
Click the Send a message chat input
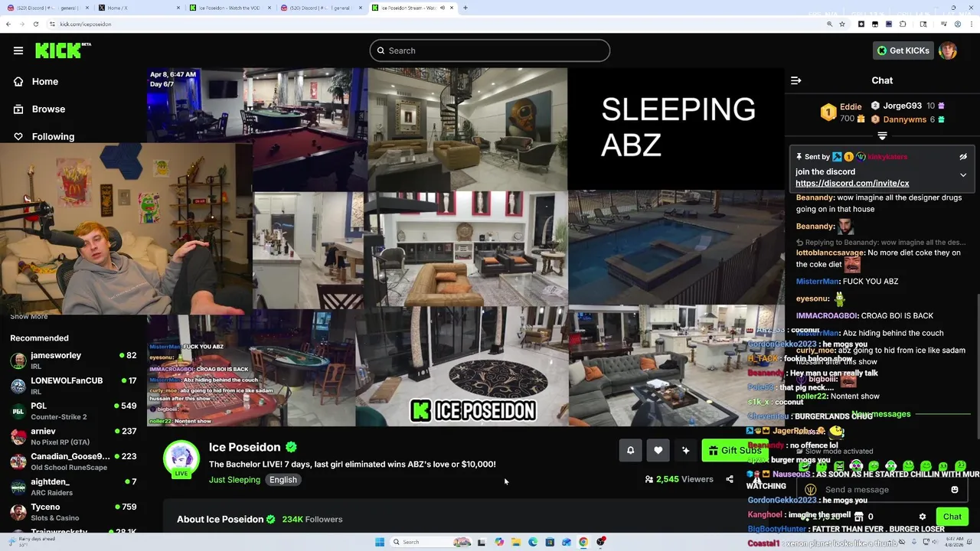[880, 490]
